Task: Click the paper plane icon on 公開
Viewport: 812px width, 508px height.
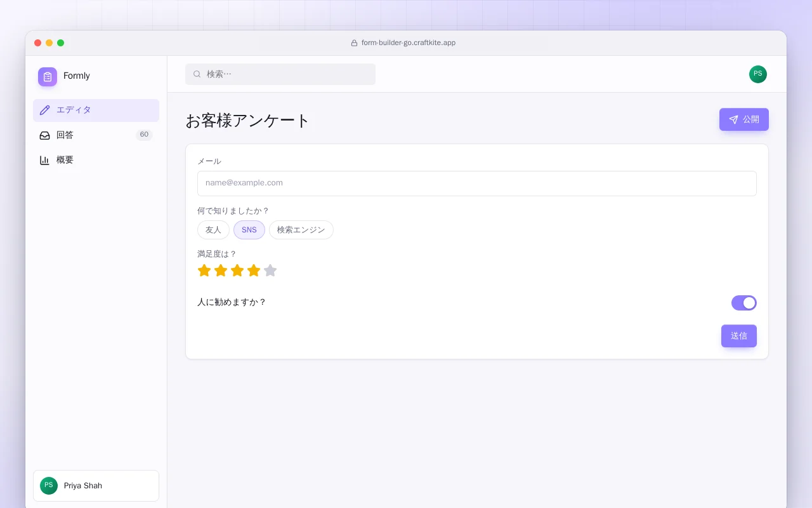Action: pos(734,119)
